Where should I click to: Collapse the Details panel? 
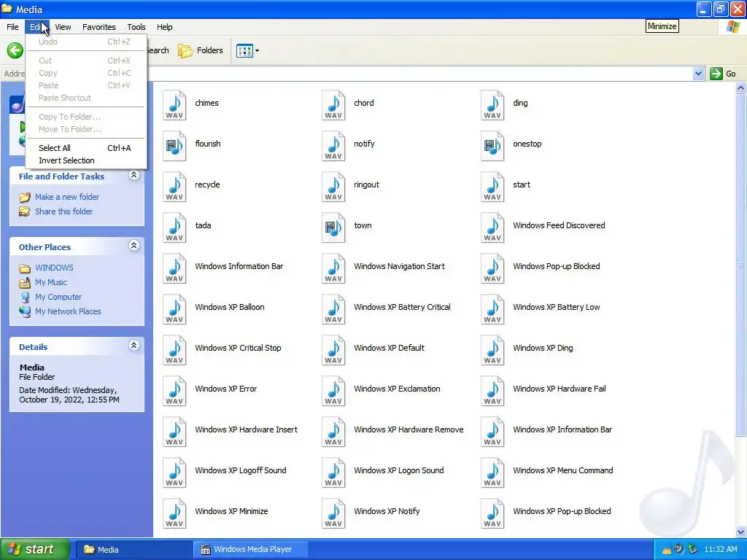[x=134, y=346]
